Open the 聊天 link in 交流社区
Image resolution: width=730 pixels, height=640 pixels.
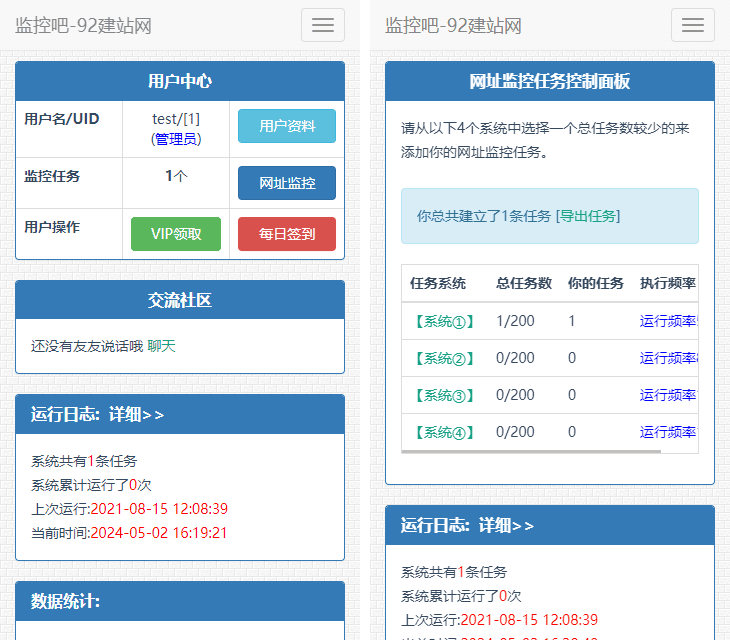pos(161,346)
